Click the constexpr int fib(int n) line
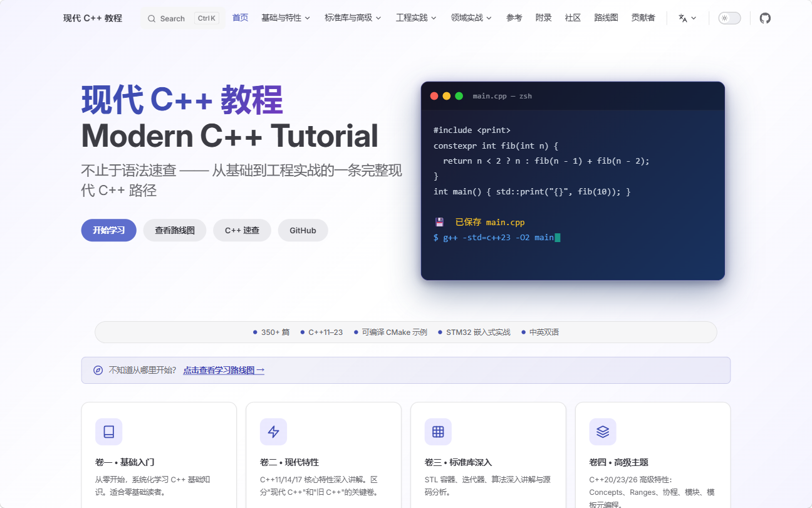Image resolution: width=812 pixels, height=508 pixels. [496, 146]
